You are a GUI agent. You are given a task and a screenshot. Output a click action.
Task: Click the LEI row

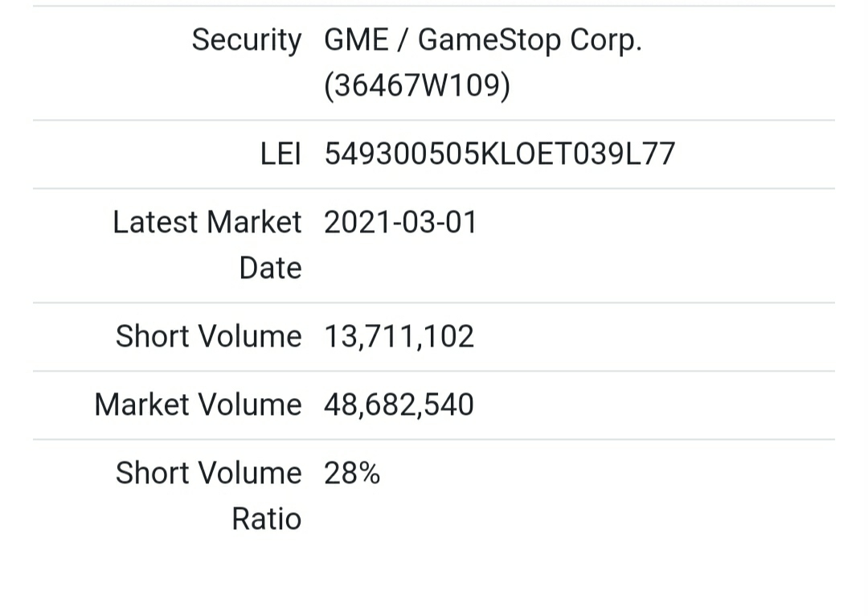pos(434,154)
